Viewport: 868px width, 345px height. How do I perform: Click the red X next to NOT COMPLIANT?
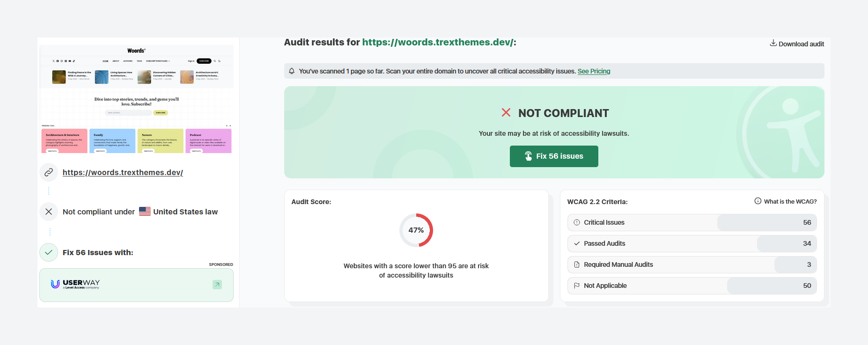pos(506,113)
